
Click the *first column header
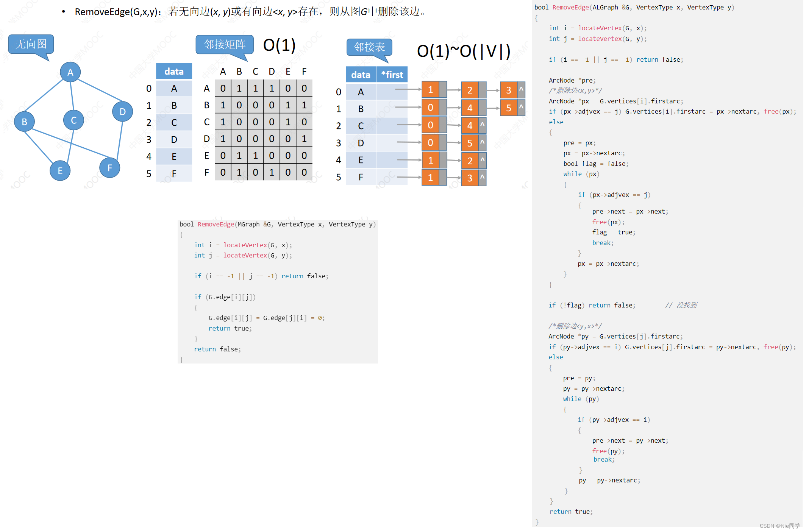(392, 75)
